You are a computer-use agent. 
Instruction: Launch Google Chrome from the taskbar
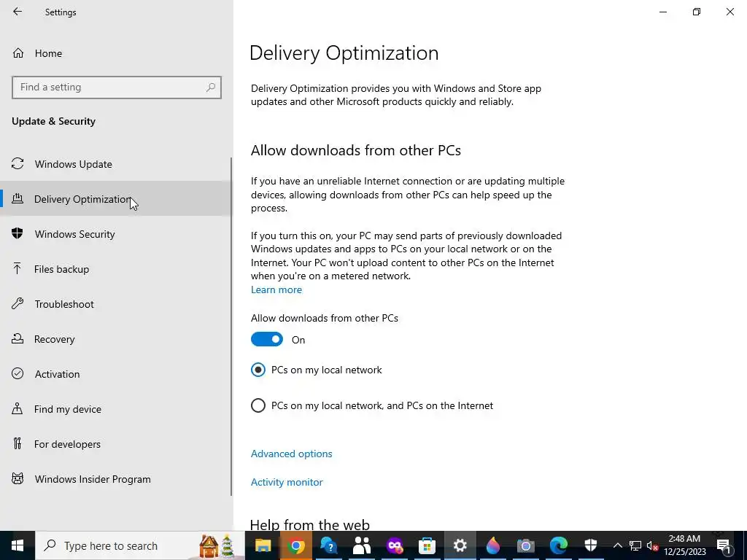point(296,545)
